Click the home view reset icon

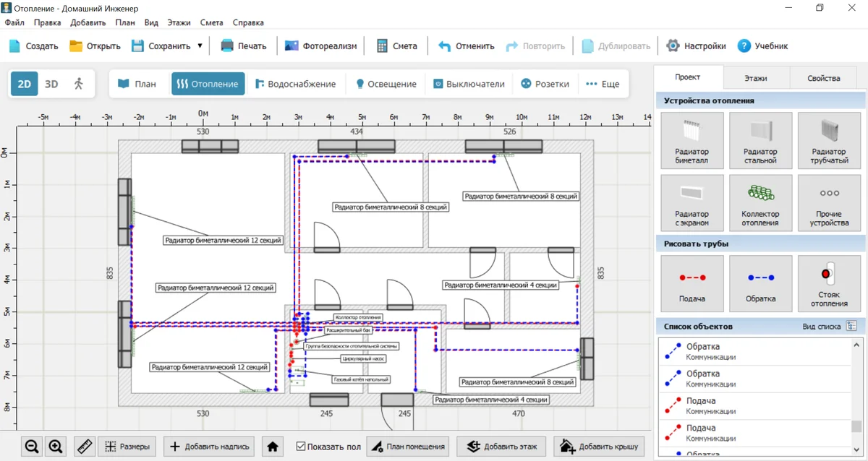pyautogui.click(x=273, y=447)
